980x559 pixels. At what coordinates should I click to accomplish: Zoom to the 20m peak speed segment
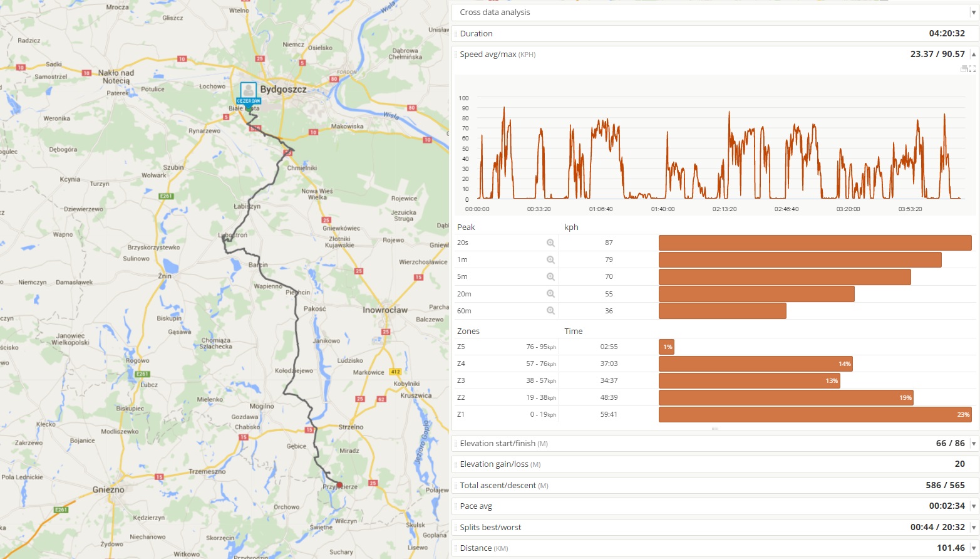(550, 294)
